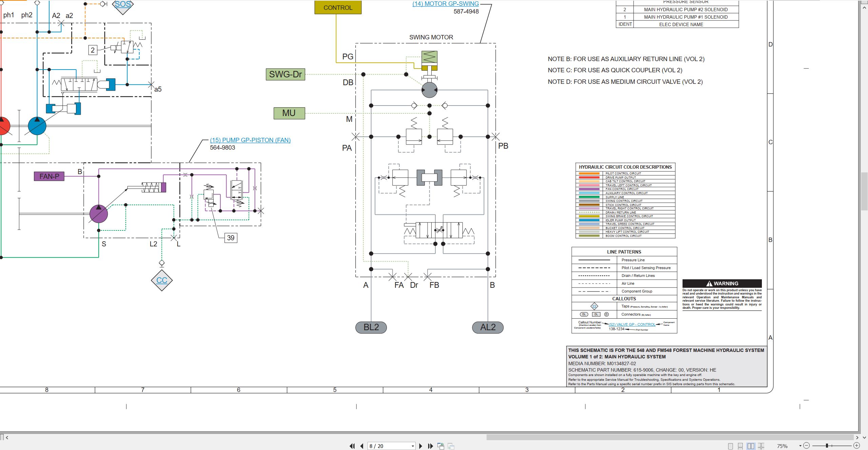Click the purple fan pump circle symbol

pyautogui.click(x=99, y=214)
